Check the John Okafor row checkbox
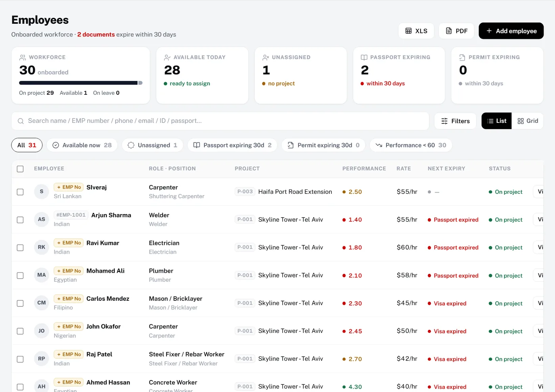This screenshot has width=555, height=392. click(x=20, y=331)
